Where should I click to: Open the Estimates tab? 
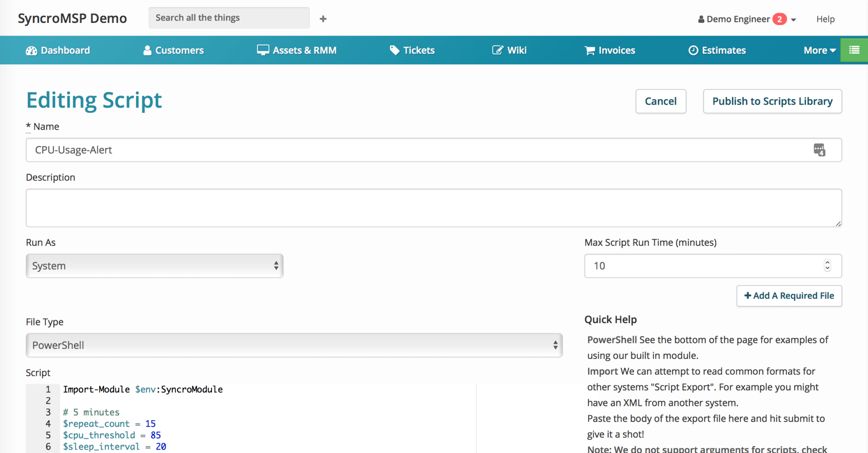pos(717,50)
